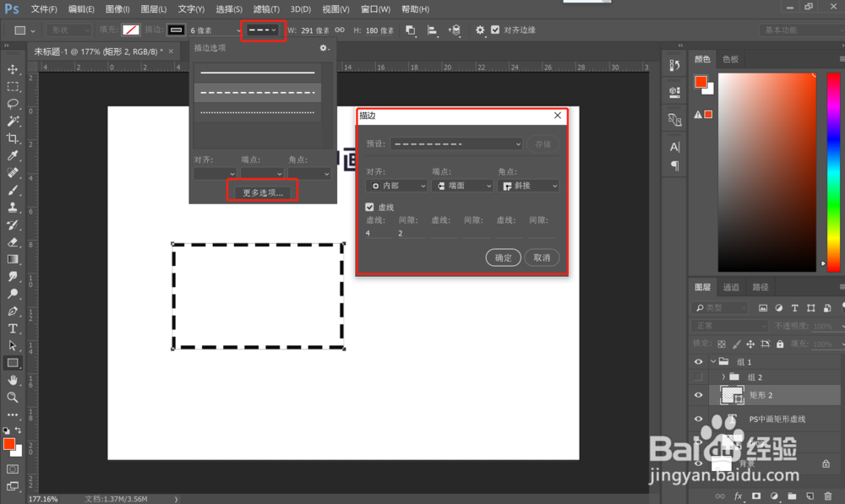This screenshot has height=504, width=845.
Task: Switch to the 通道 tab
Action: 731,287
